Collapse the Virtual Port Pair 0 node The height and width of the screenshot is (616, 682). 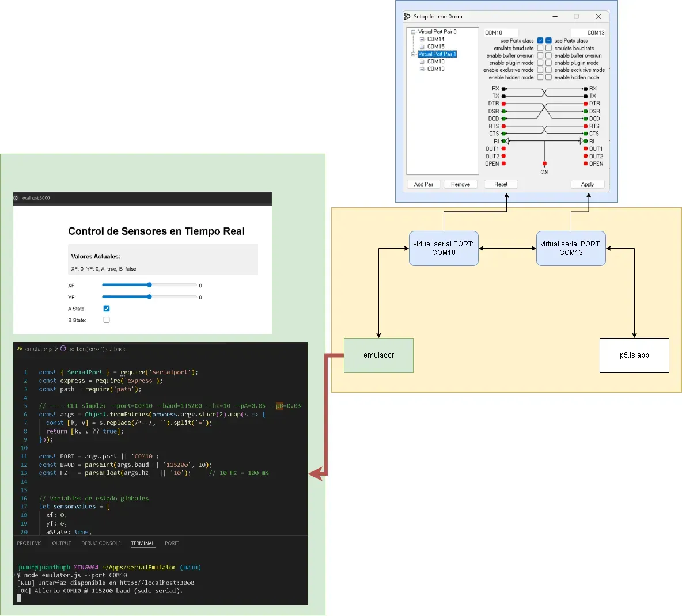(x=413, y=32)
